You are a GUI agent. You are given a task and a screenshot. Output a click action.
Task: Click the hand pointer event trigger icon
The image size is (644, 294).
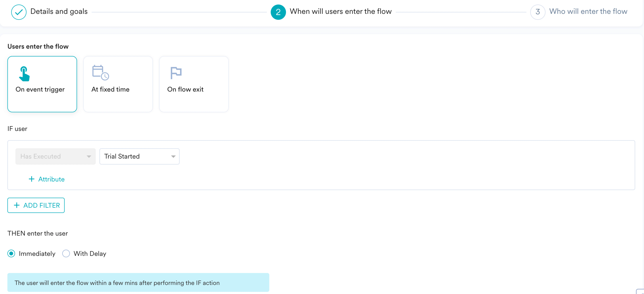pyautogui.click(x=24, y=74)
